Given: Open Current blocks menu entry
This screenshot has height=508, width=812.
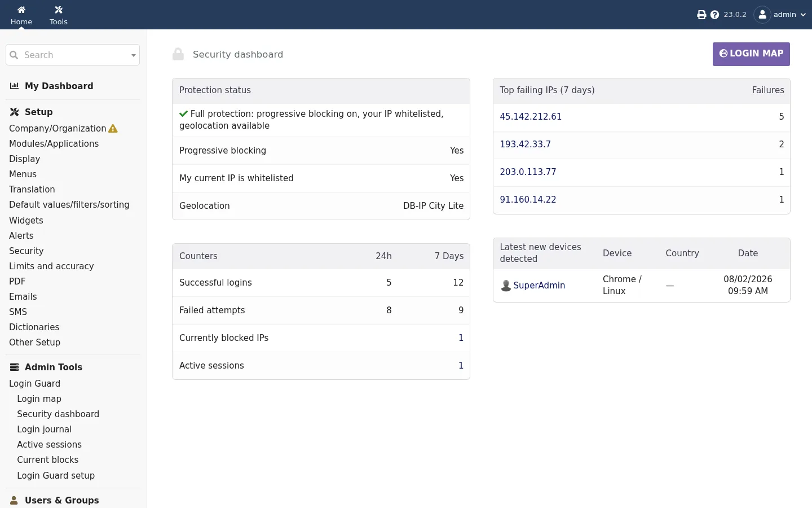Looking at the screenshot, I should point(47,460).
